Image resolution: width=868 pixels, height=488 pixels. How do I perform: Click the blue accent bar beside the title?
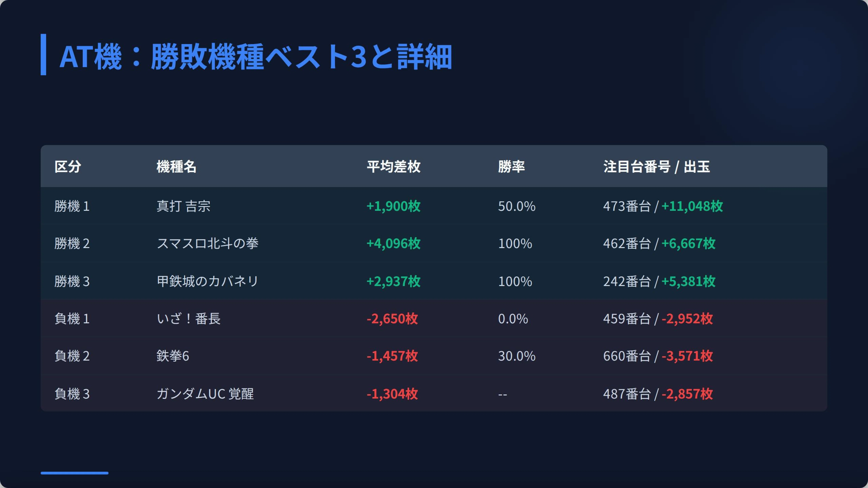pyautogui.click(x=43, y=55)
